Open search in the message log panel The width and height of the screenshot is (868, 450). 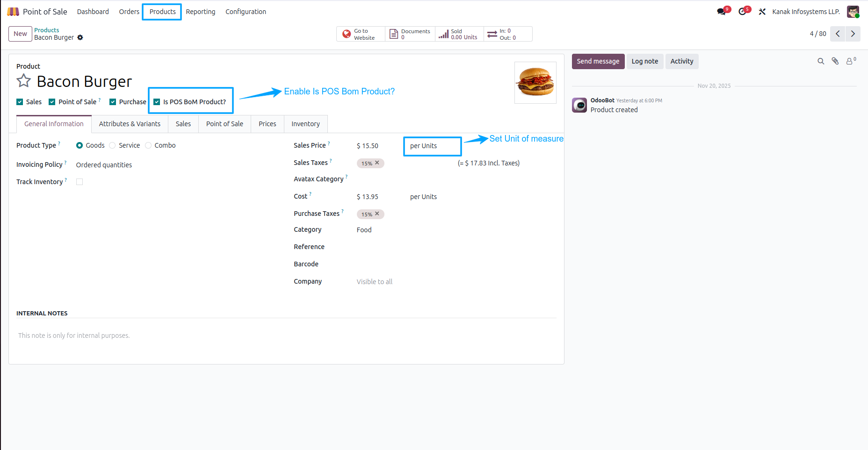[x=821, y=61]
